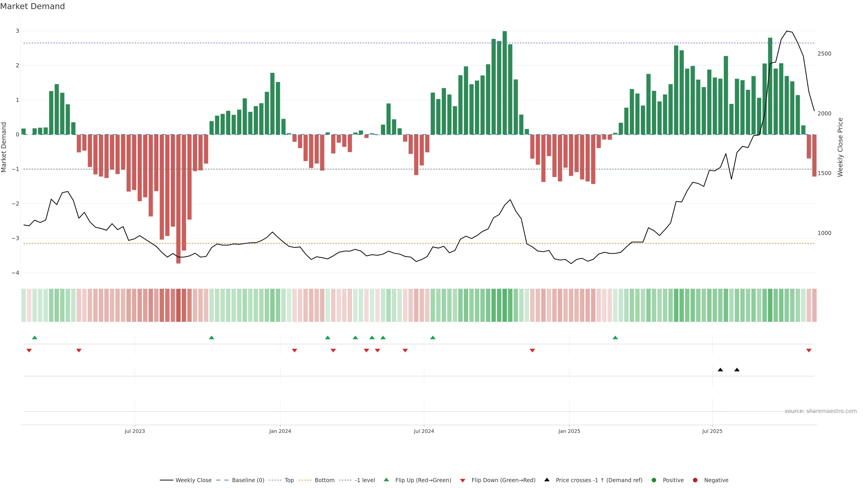Click the -1 level legend item
This screenshot has width=868, height=488.
365,480
